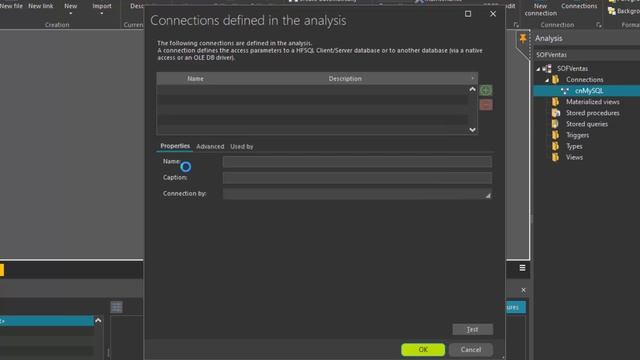Image resolution: width=640 pixels, height=360 pixels.
Task: Select Triggers tree item text
Action: click(577, 135)
